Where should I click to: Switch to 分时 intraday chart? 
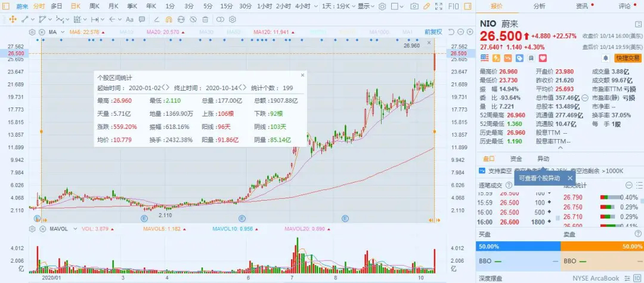pos(39,6)
